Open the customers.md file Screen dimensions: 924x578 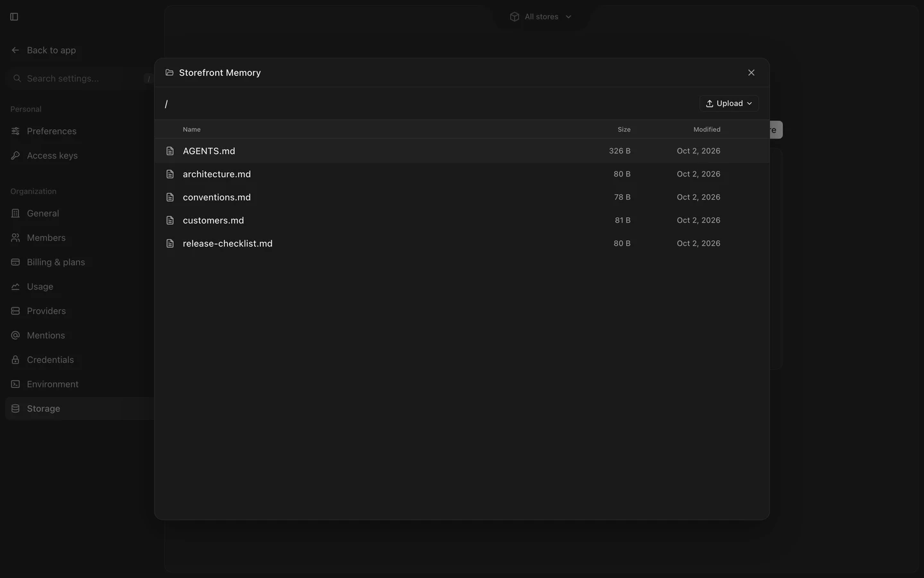(x=462, y=220)
